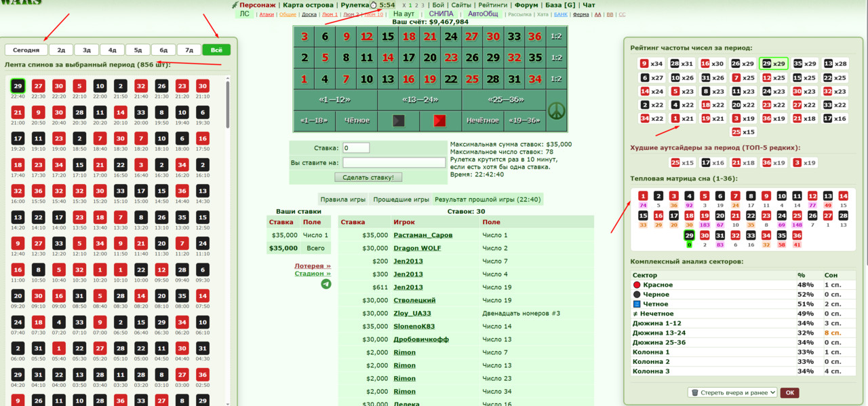Click the 17 x16 chip in worst outsiders
The height and width of the screenshot is (406, 868).
pyautogui.click(x=712, y=162)
